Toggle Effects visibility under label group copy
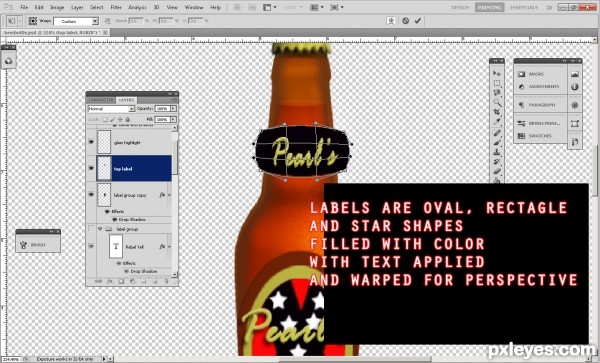The image size is (600, 363). tap(107, 212)
